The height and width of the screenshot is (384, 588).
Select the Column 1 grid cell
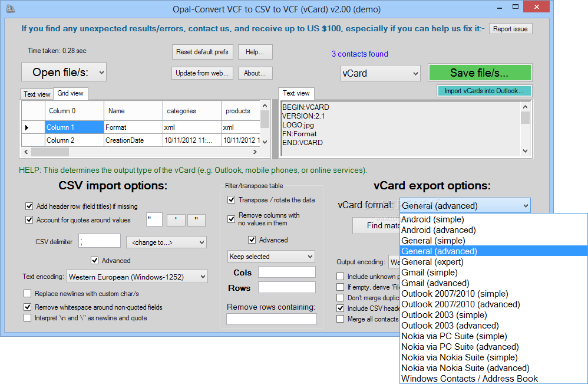[74, 127]
